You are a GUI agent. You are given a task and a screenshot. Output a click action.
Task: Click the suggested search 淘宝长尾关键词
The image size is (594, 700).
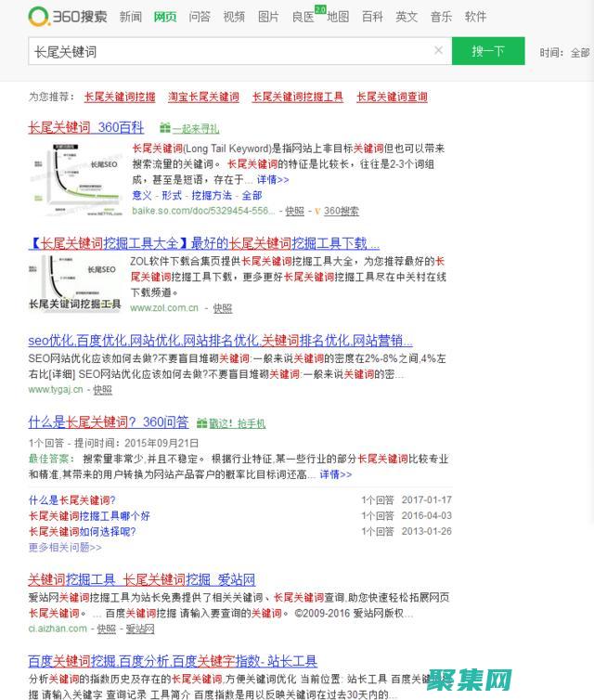tap(203, 97)
